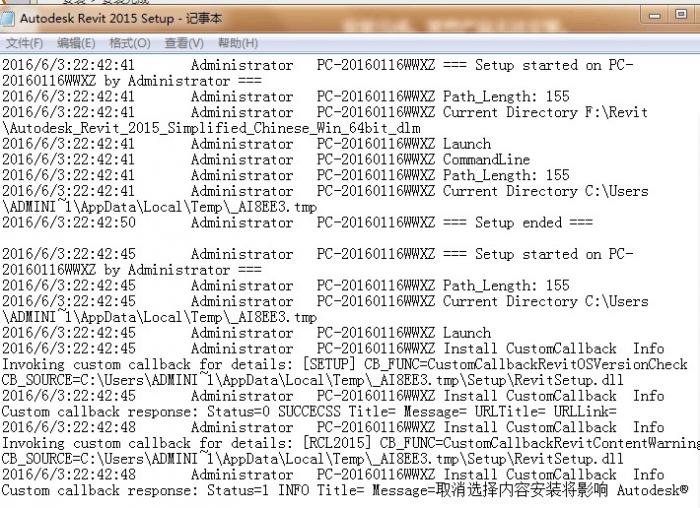Click the Autodesk_Revit_2015_Simplified_Chinese path text
Viewport: 700px width, 508px height.
coord(210,129)
